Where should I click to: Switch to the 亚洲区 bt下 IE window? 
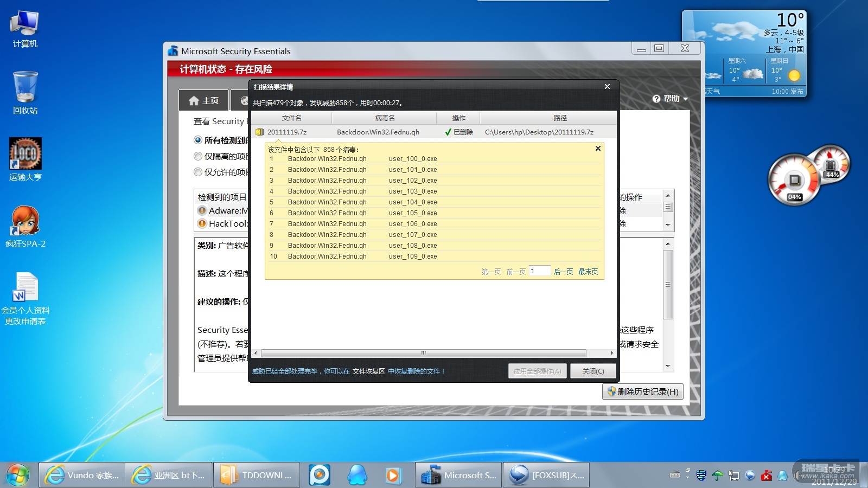click(169, 475)
